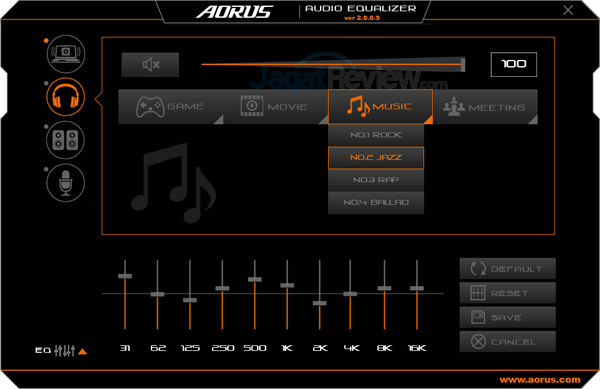Switch to the Music preset tab
Image resolution: width=600 pixels, height=389 pixels.
[x=380, y=107]
